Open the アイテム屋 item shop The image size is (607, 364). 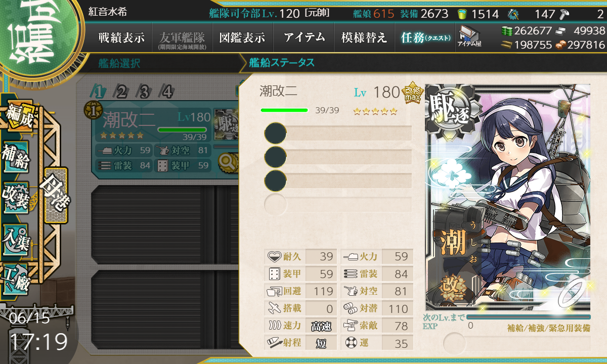coord(469,37)
